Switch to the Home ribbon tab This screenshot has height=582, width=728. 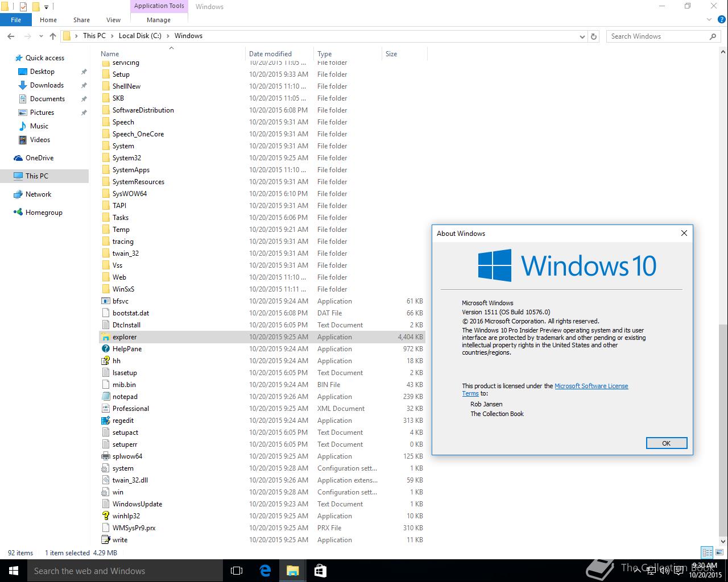coord(48,20)
